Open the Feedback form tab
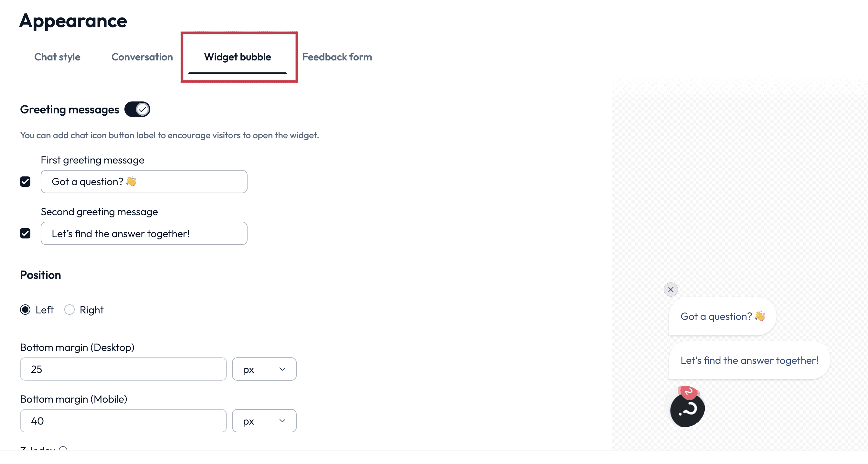 tap(337, 57)
